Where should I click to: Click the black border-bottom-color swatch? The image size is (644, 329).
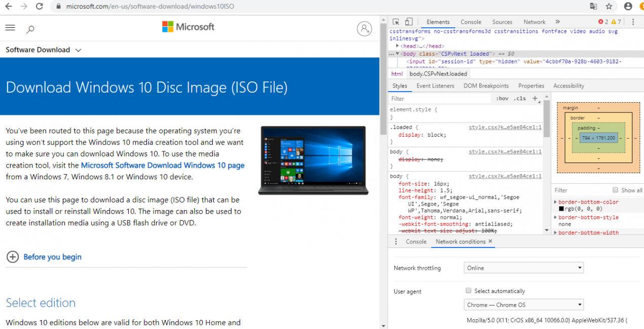pos(561,209)
